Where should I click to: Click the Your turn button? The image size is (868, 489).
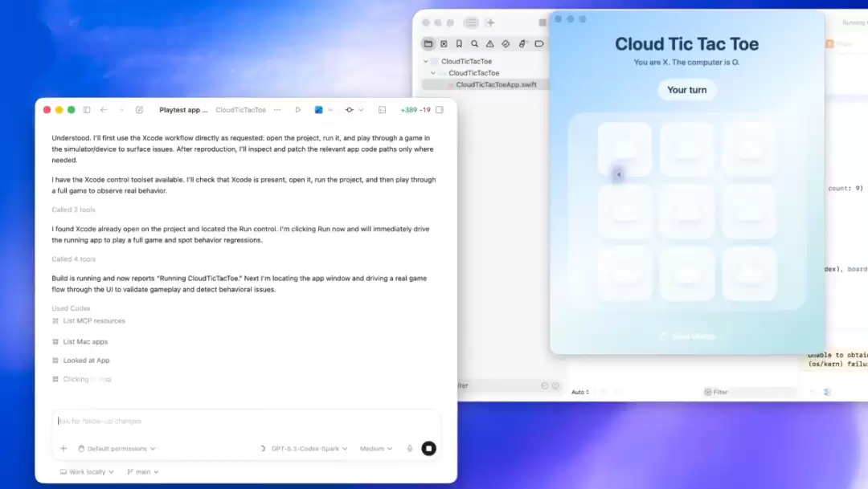pos(686,90)
